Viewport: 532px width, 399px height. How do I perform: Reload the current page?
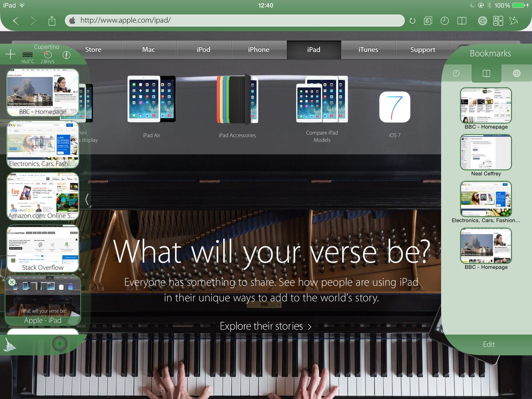point(412,21)
